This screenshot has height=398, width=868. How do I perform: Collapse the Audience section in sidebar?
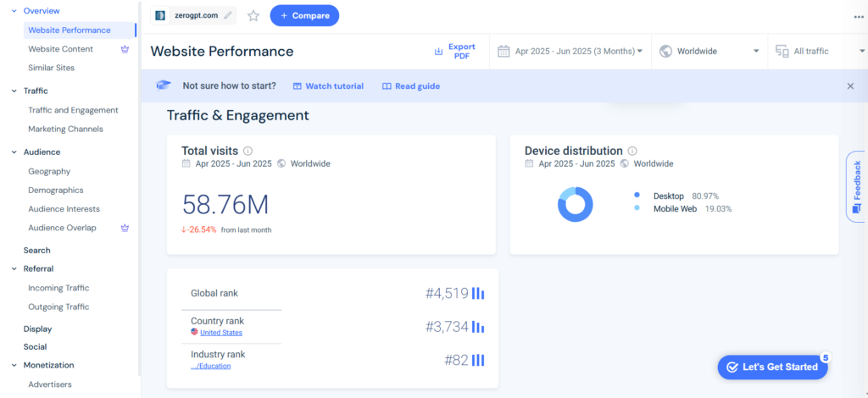point(14,152)
